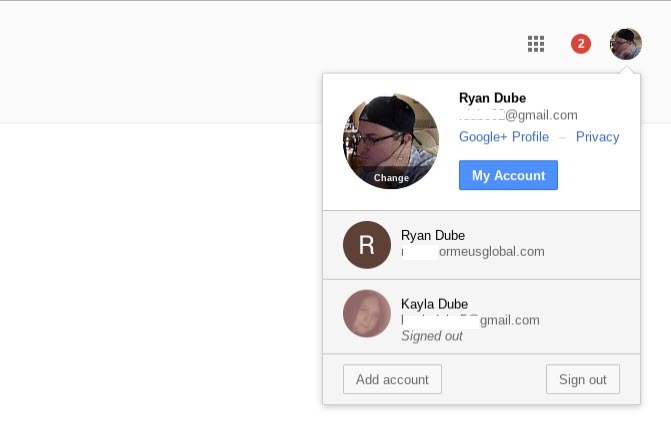Open the red notifications badge showing 2
Viewport: 671px width, 433px height.
[581, 44]
